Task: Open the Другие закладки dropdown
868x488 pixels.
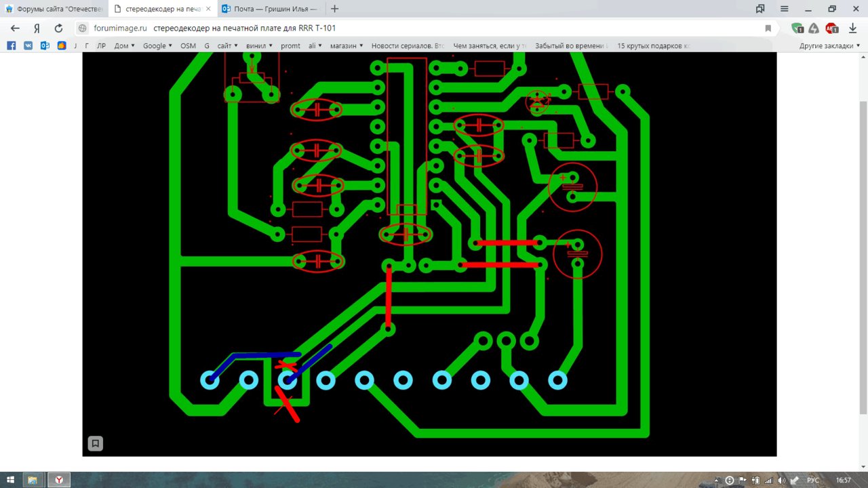Action: click(x=829, y=45)
